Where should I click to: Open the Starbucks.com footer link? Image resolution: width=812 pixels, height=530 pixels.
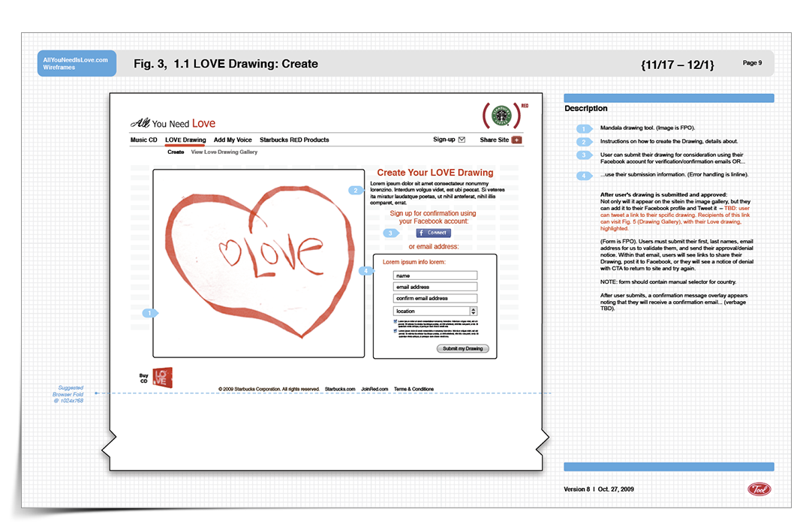[340, 389]
